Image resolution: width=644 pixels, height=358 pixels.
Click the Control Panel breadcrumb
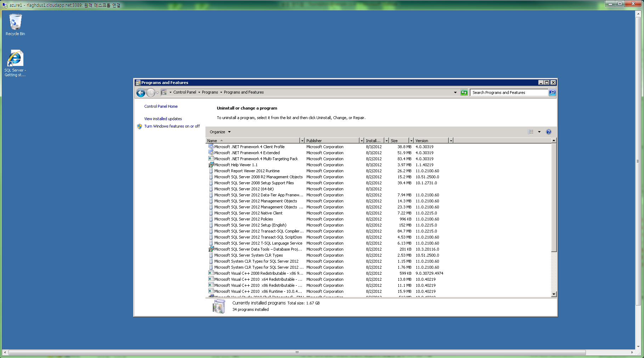click(x=185, y=92)
